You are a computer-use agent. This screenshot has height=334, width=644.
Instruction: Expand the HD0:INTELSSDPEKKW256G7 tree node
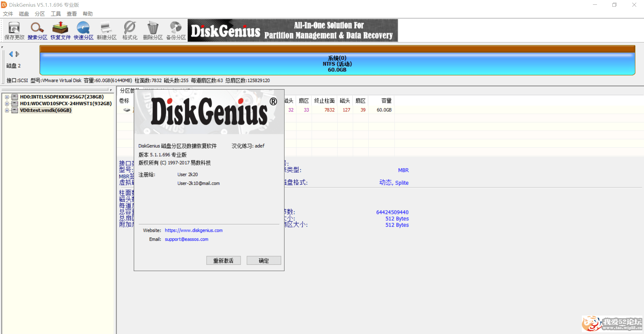7,97
